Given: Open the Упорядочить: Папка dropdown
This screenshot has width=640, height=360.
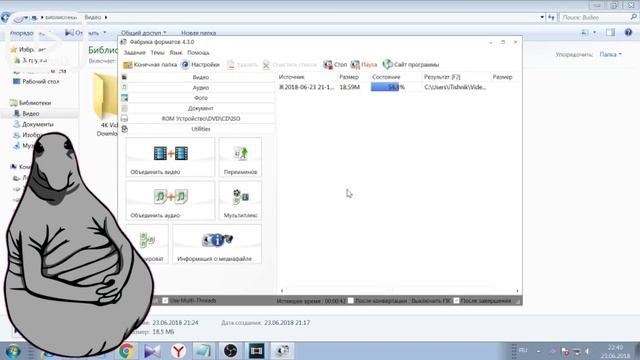Looking at the screenshot, I should [x=610, y=54].
